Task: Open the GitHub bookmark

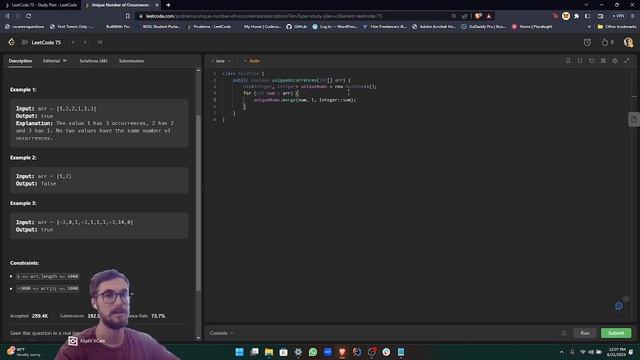Action: pos(296,27)
